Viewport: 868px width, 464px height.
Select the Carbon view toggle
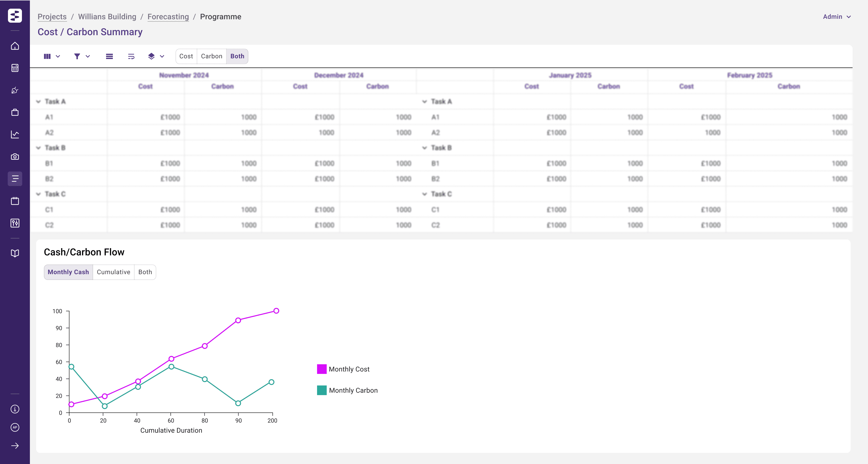(x=211, y=56)
